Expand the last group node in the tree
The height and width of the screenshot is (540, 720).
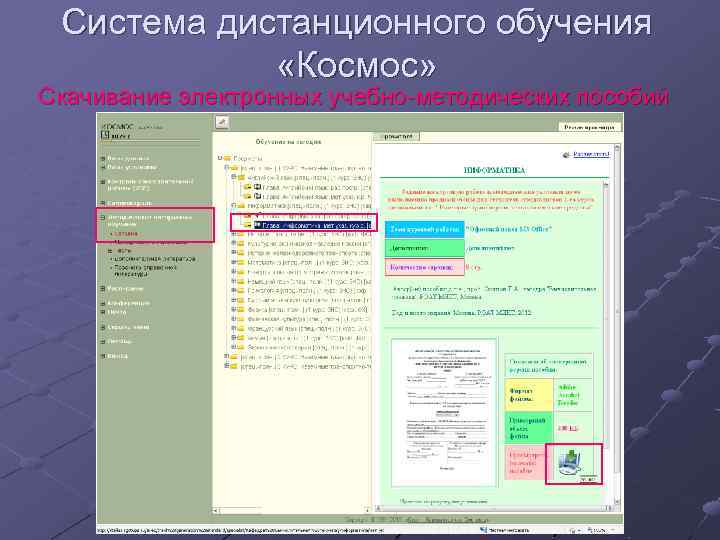[226, 366]
